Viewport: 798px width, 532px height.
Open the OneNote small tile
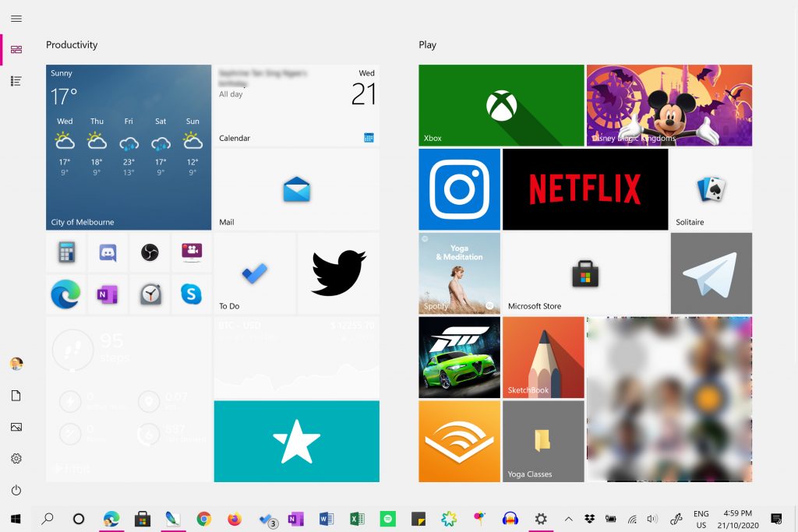click(x=108, y=294)
